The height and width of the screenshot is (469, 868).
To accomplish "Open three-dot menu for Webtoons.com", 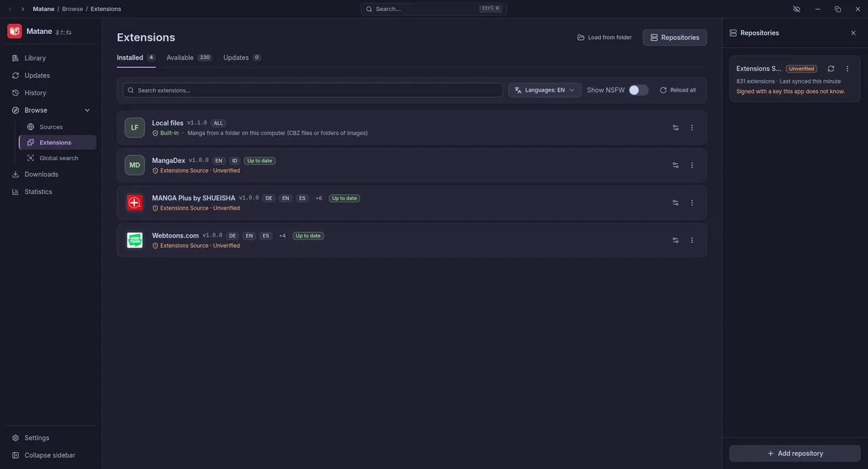I will pos(692,240).
